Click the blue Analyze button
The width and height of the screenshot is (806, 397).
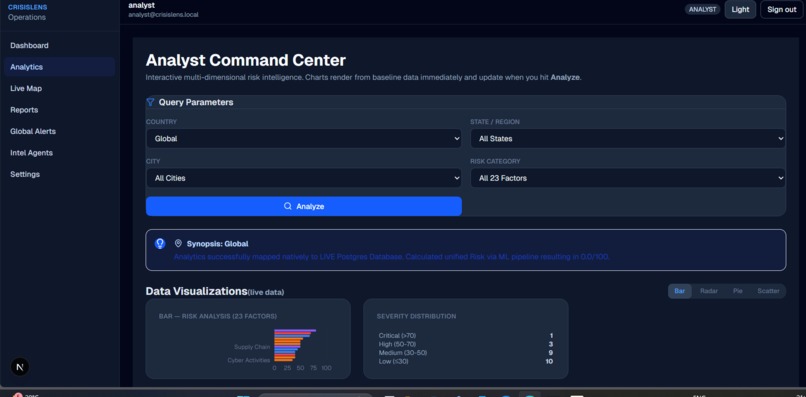click(x=303, y=206)
